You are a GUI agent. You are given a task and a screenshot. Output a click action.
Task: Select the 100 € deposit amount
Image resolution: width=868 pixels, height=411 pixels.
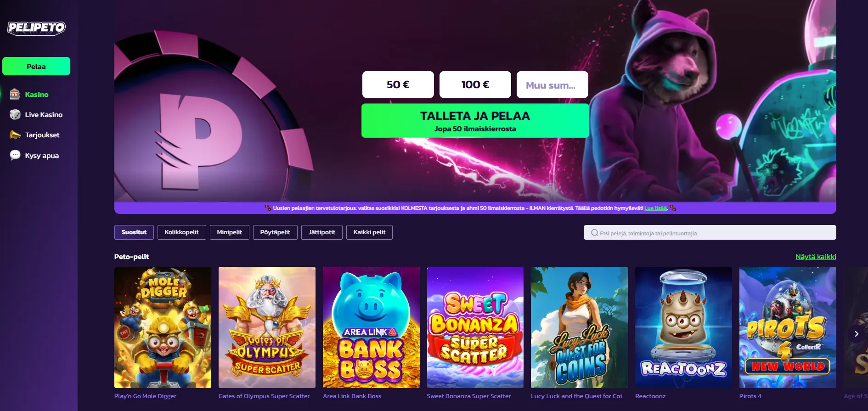click(475, 84)
